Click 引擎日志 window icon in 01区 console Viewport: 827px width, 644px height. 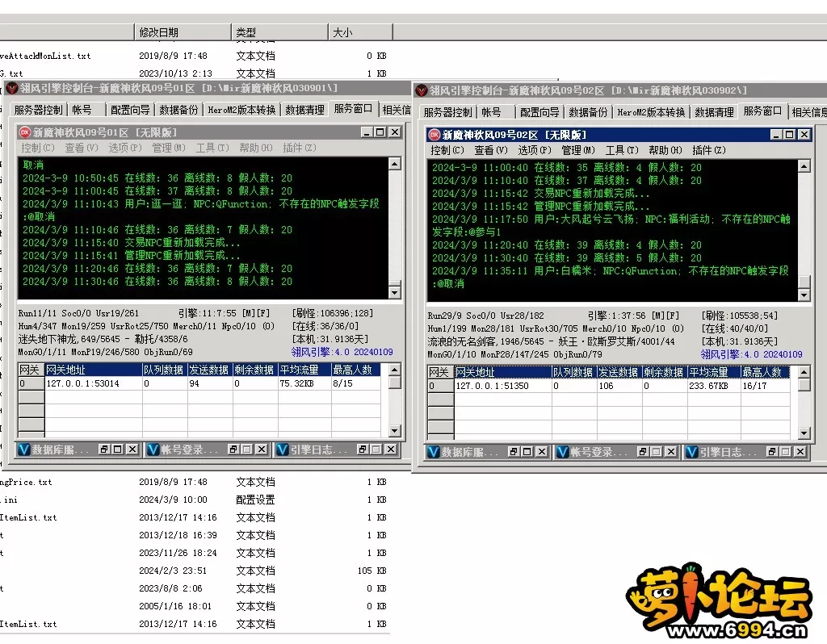(x=282, y=450)
